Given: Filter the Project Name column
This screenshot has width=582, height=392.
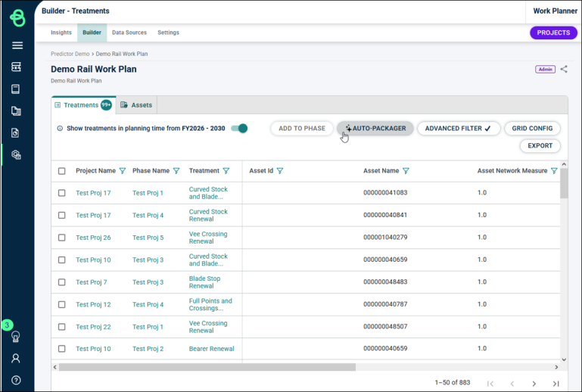Looking at the screenshot, I should 123,171.
